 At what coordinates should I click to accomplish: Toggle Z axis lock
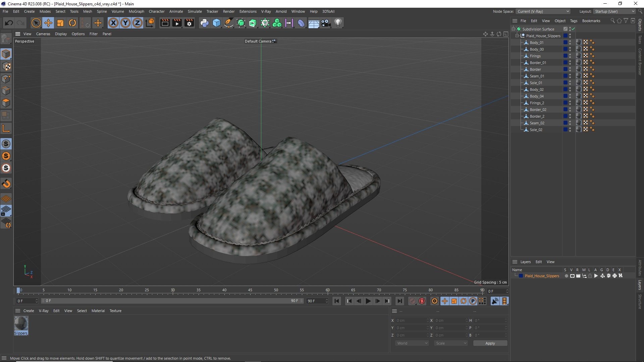pyautogui.click(x=138, y=23)
